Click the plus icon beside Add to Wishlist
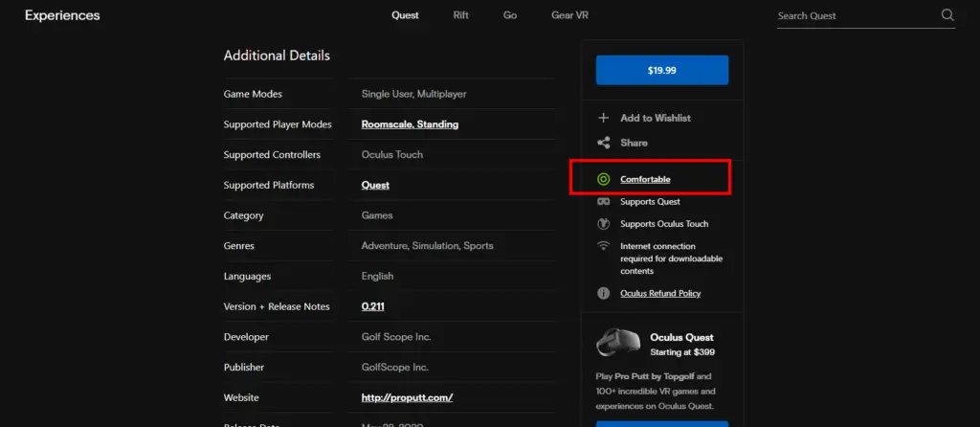 click(x=603, y=118)
